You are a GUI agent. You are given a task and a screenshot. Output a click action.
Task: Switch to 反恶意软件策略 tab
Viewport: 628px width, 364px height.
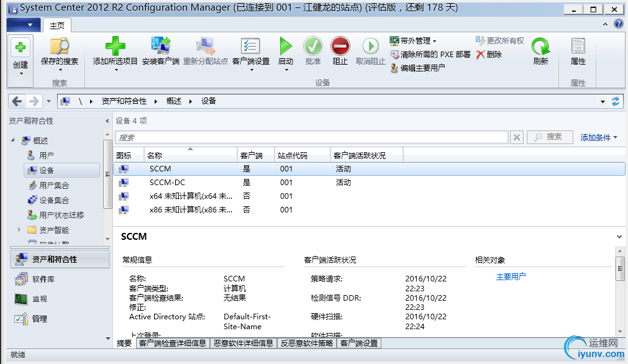307,343
